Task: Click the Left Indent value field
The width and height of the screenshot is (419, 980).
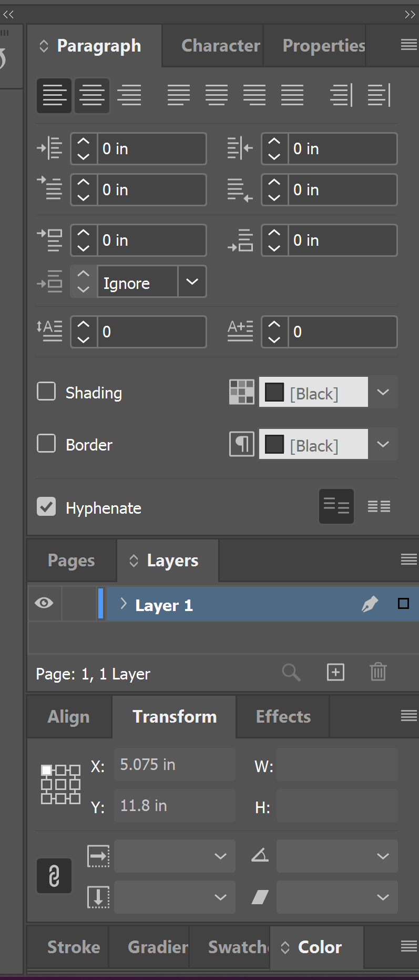Action: coord(151,148)
